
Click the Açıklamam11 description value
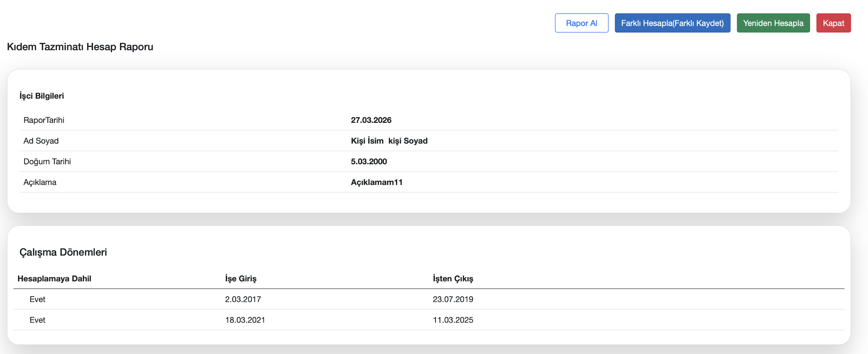376,182
